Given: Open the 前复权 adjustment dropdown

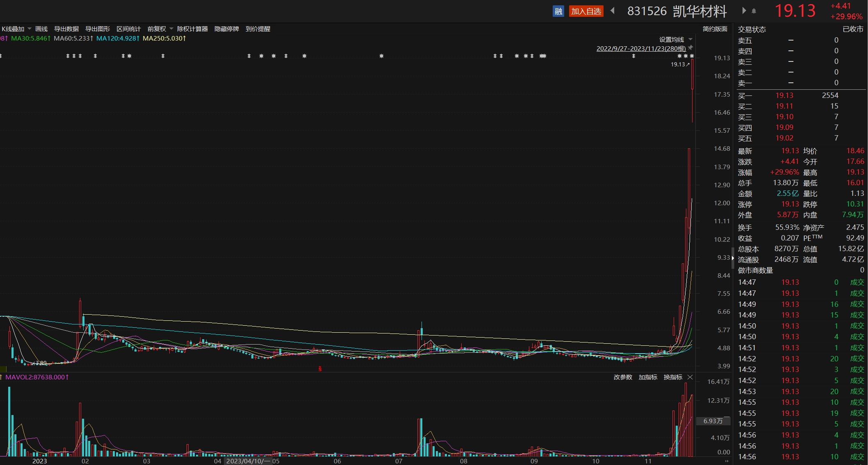Looking at the screenshot, I should coord(160,29).
